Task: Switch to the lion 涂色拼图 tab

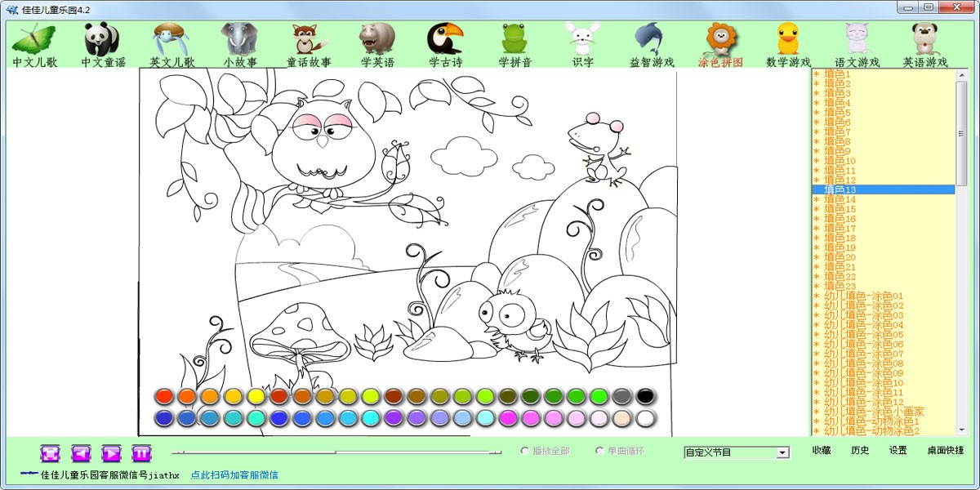Action: (720, 46)
